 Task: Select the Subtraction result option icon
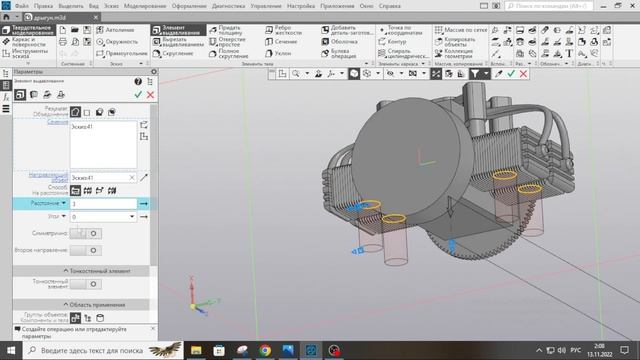(99, 112)
